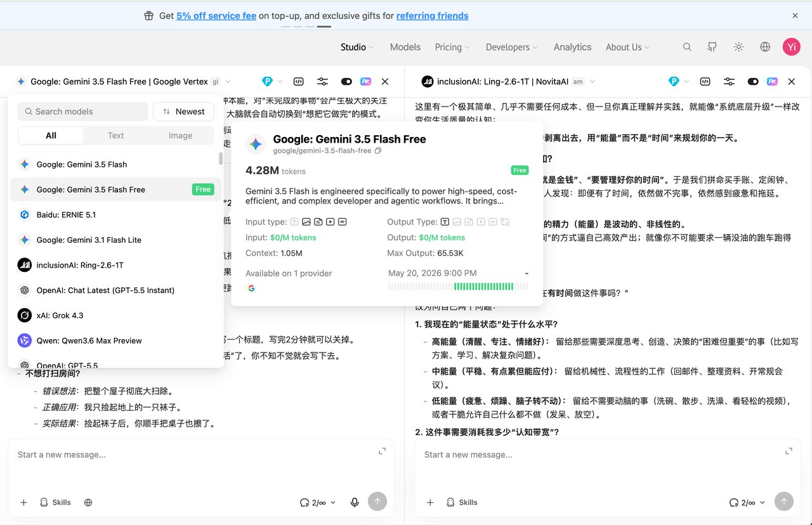This screenshot has height=525, width=812.
Task: Click the model list scrollbar
Action: tap(220, 159)
